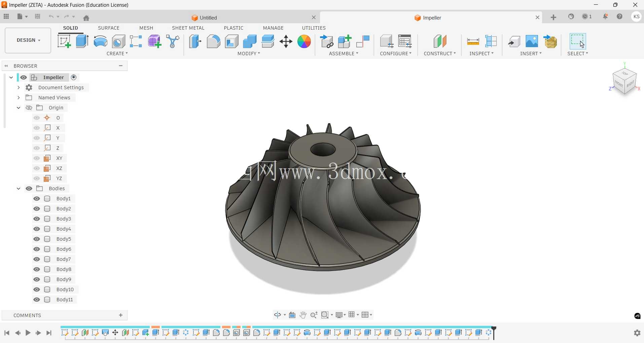Collapse the Origin folder
Viewport: 644px width, 343px height.
(x=19, y=108)
